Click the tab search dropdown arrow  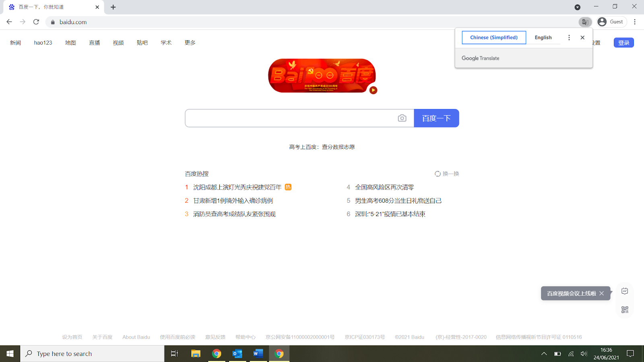[577, 7]
